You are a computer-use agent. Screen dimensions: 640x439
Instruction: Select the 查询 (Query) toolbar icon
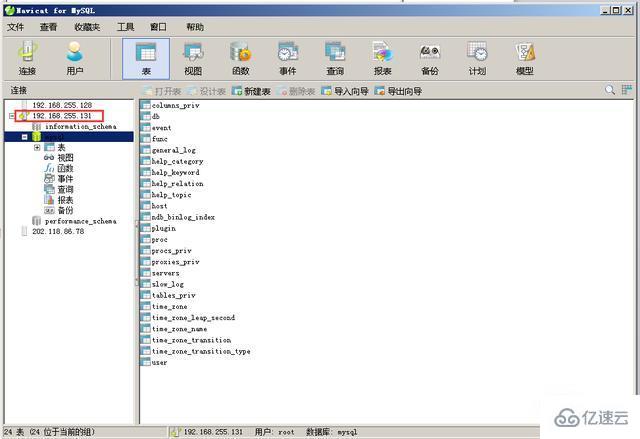point(335,59)
